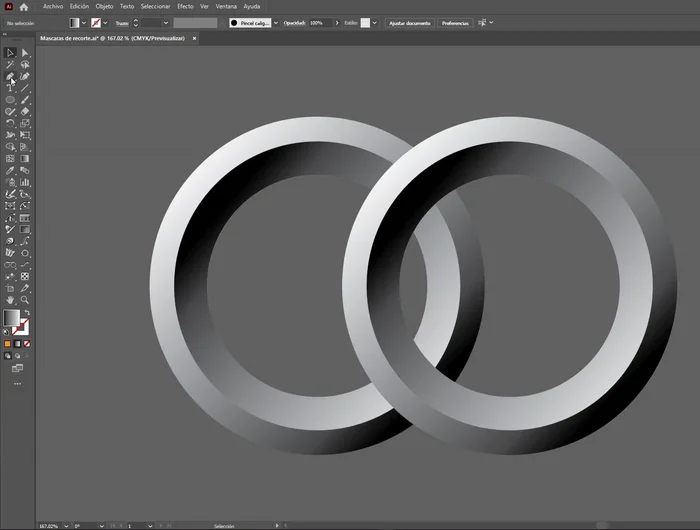Open the Edit Toolbar three-dots button
700x530 pixels.
click(17, 383)
